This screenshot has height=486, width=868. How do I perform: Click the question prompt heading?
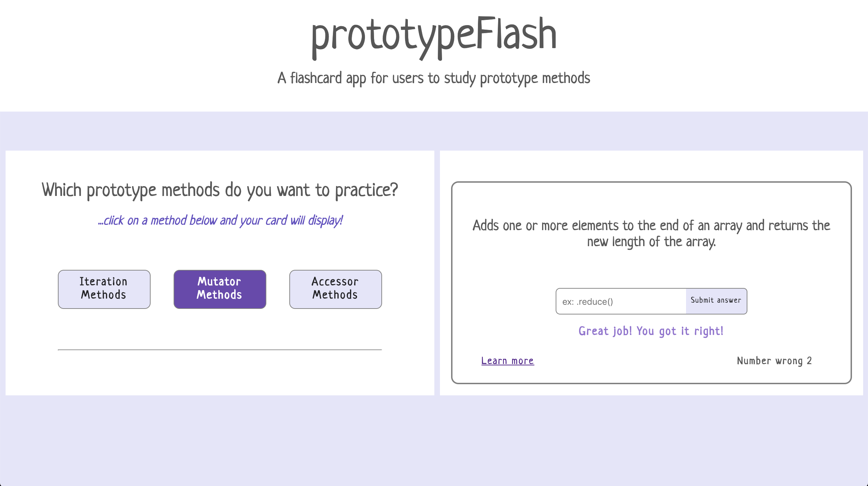click(x=220, y=190)
